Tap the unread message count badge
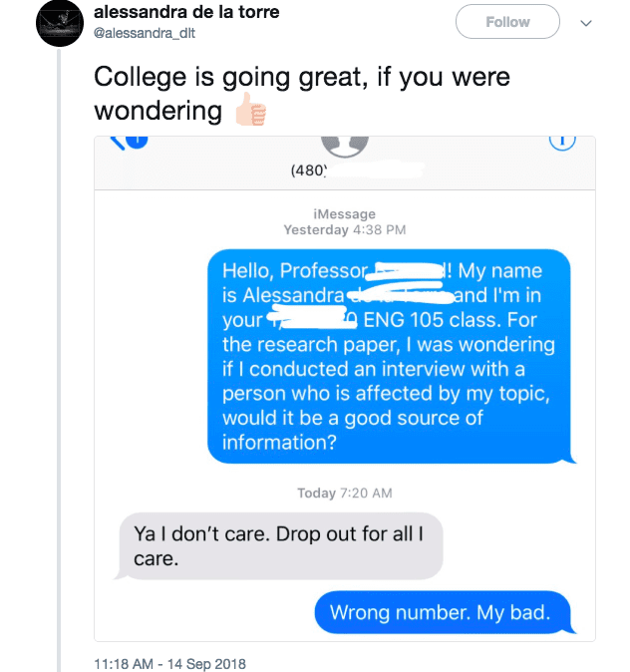The height and width of the screenshot is (672, 630). pyautogui.click(x=137, y=141)
